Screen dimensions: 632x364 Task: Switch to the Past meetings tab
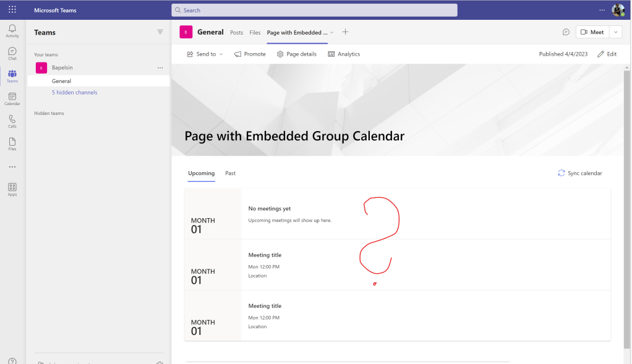[230, 174]
